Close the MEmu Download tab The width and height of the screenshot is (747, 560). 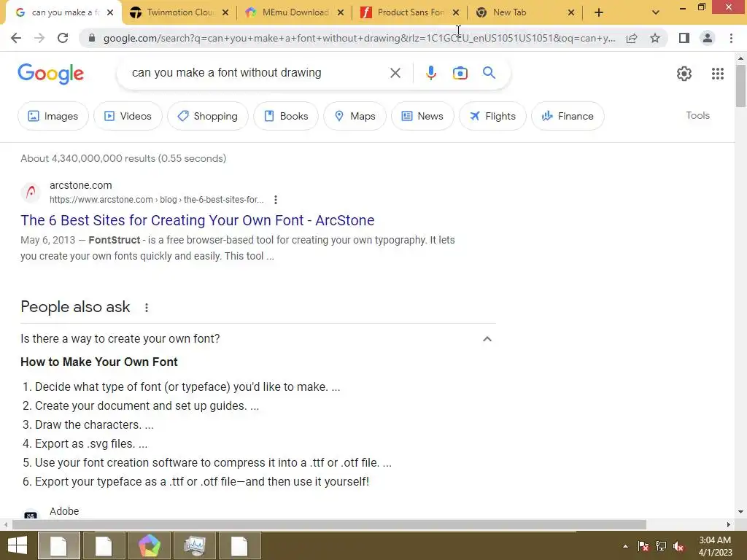341,12
